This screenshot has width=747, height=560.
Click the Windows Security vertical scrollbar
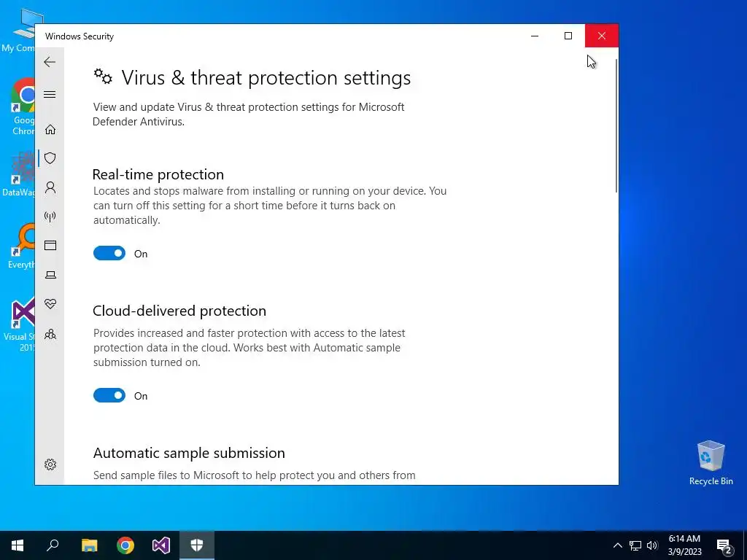[x=616, y=125]
